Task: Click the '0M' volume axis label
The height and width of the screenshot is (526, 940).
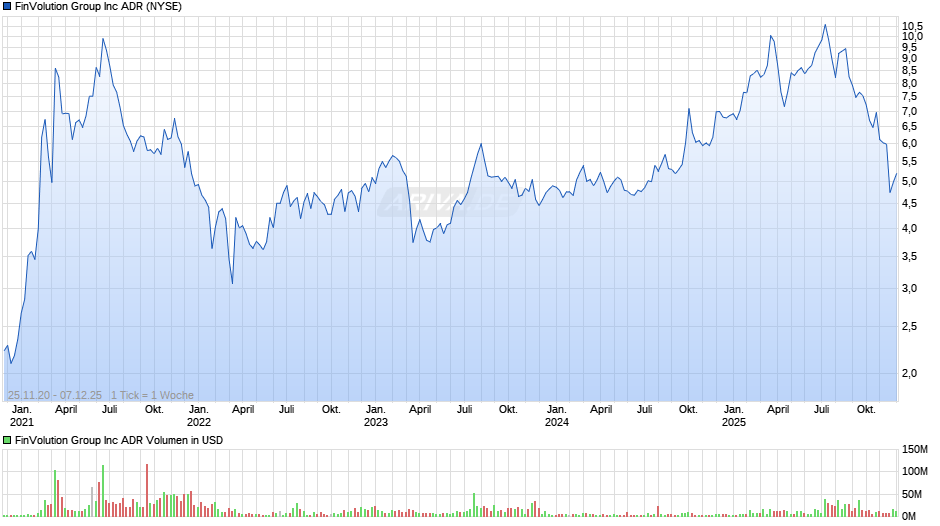Action: pyautogui.click(x=909, y=516)
